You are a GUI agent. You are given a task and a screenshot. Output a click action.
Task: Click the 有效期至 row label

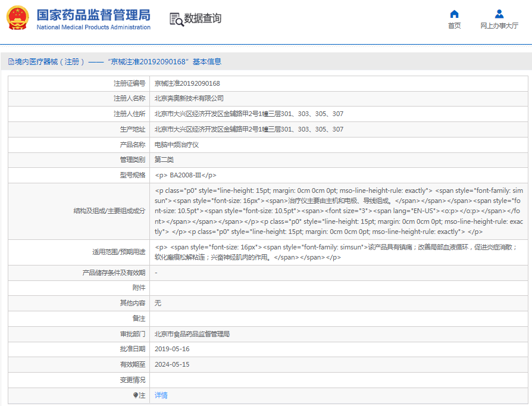pos(132,364)
